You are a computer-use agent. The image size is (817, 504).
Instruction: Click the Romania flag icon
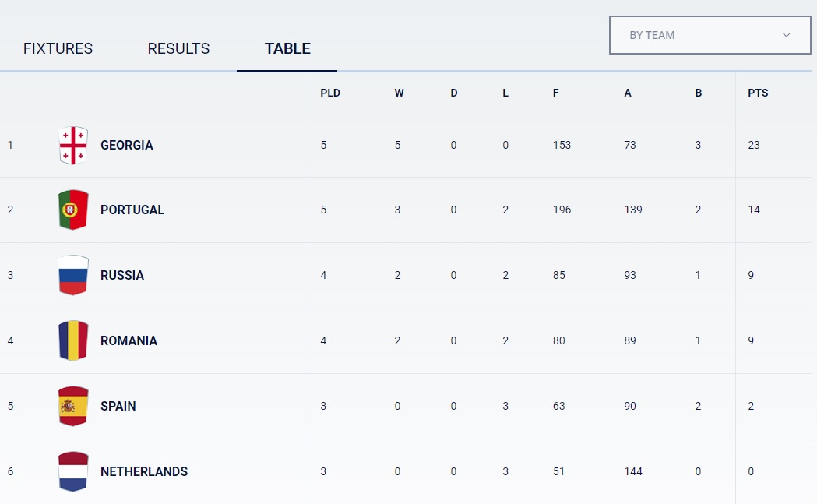(x=73, y=340)
